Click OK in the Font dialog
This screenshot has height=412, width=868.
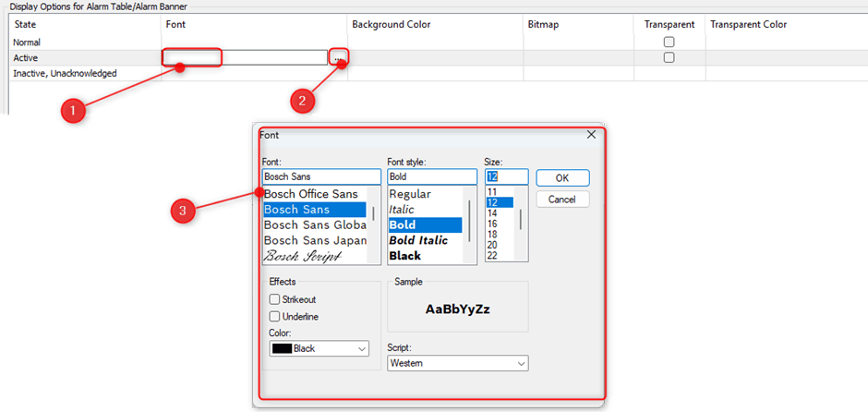561,177
